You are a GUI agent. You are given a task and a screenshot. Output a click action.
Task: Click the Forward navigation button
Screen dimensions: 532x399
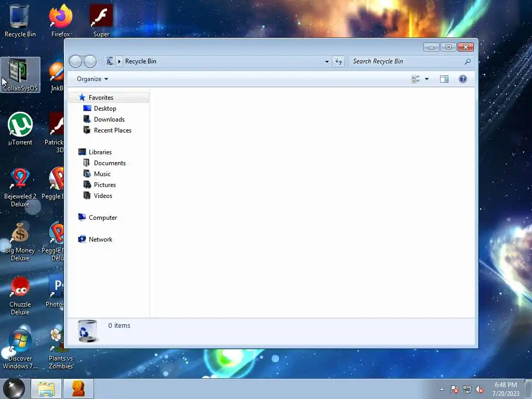pos(90,61)
